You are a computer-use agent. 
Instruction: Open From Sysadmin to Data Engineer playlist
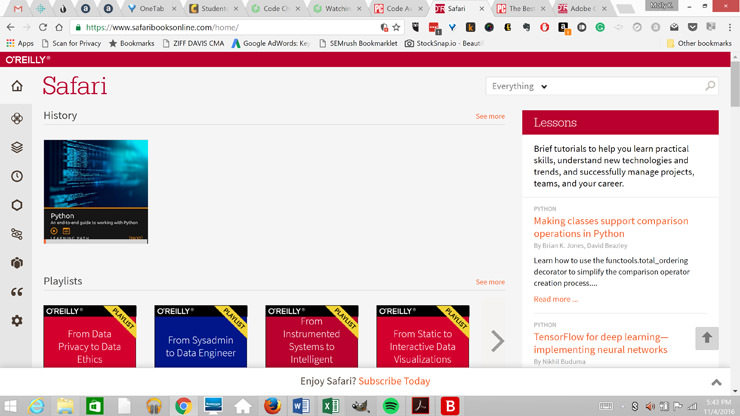coord(201,336)
